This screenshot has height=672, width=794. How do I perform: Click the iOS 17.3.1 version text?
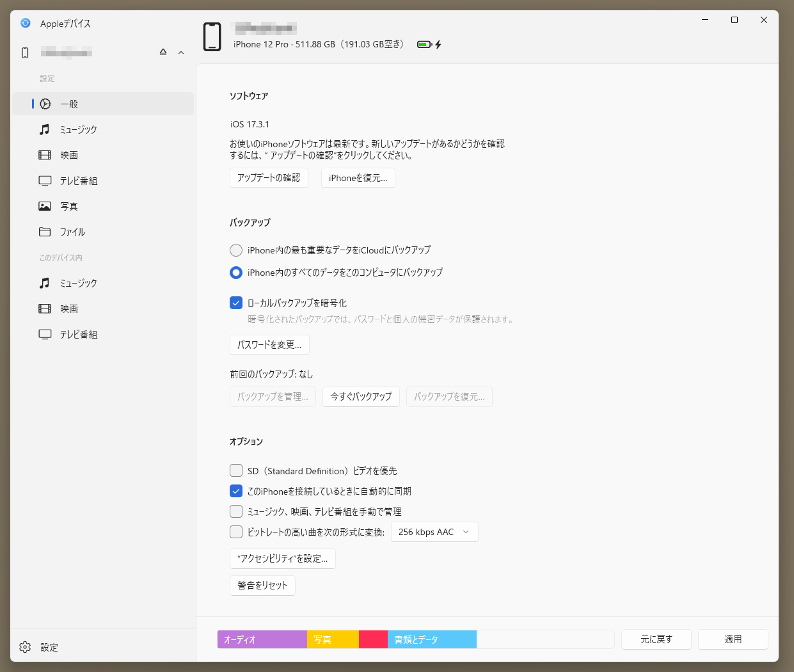pos(250,124)
